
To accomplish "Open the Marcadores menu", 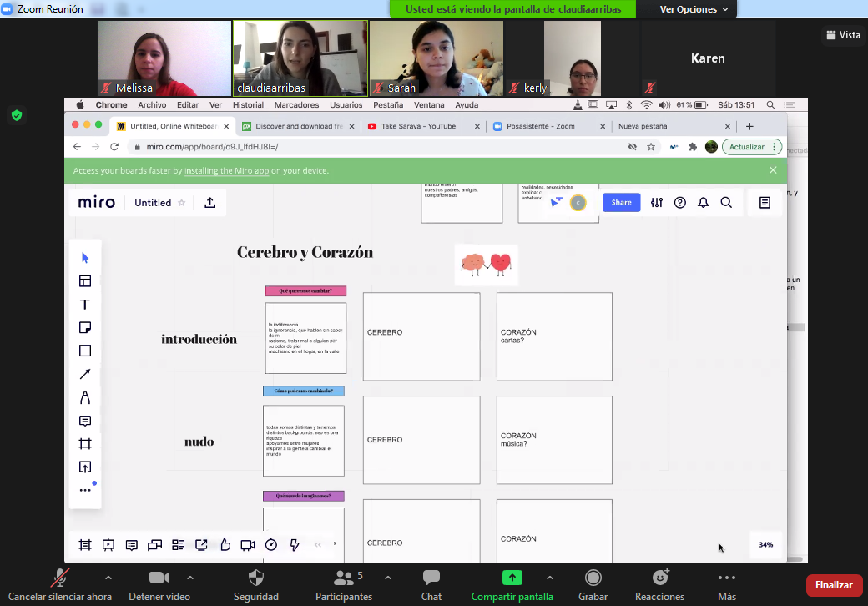I will point(297,104).
